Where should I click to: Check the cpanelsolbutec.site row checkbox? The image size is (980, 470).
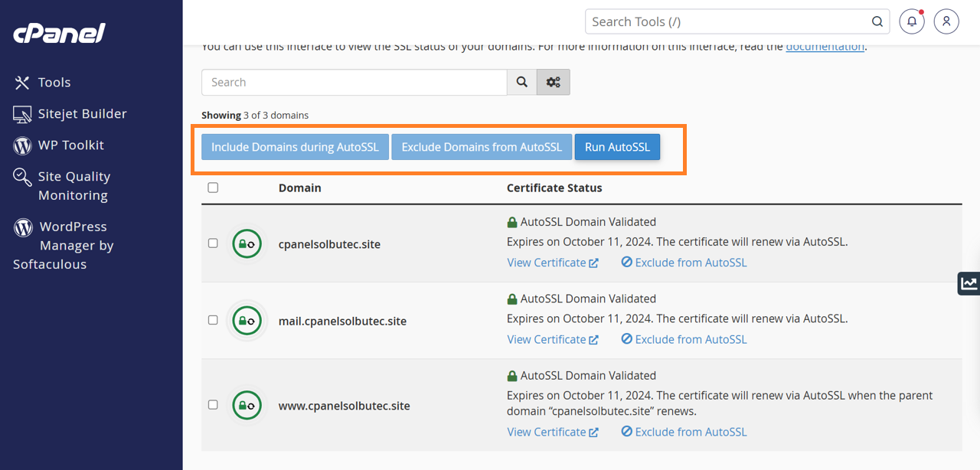click(213, 243)
